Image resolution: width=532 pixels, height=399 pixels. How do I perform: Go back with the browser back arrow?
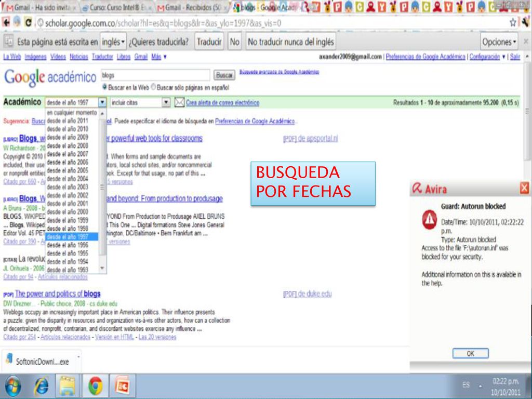click(x=6, y=23)
